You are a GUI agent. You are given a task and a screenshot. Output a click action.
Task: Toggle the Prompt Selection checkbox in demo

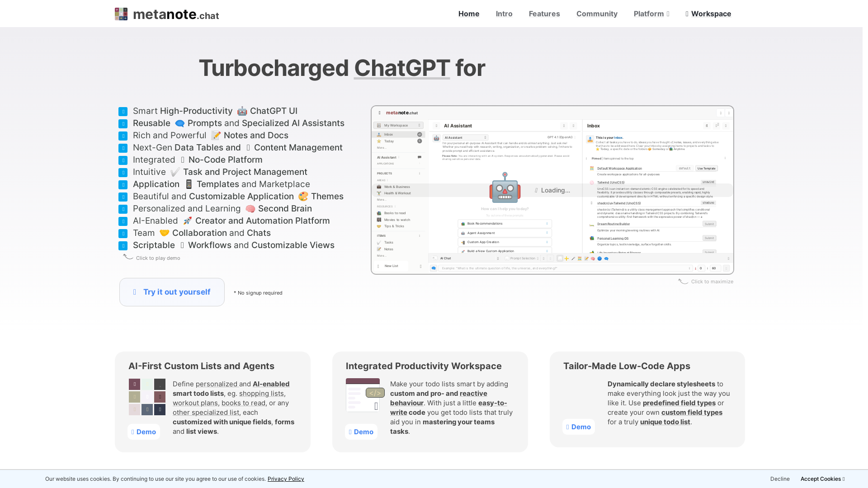pyautogui.click(x=507, y=258)
